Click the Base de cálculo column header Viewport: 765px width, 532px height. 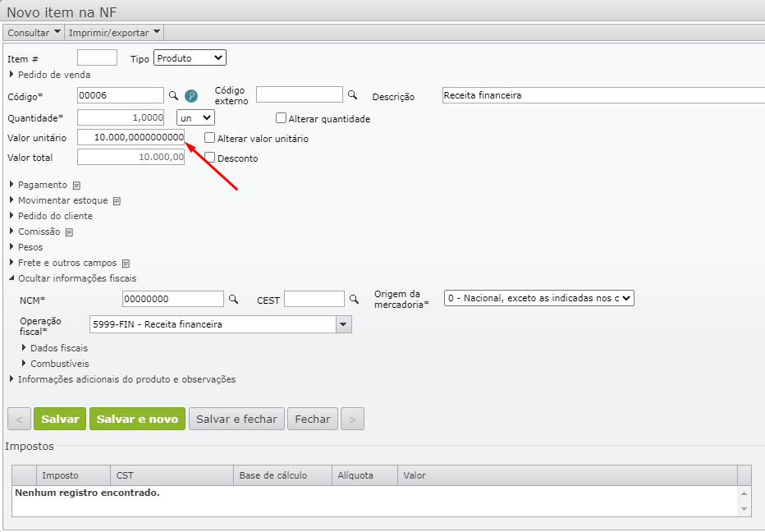coord(283,475)
